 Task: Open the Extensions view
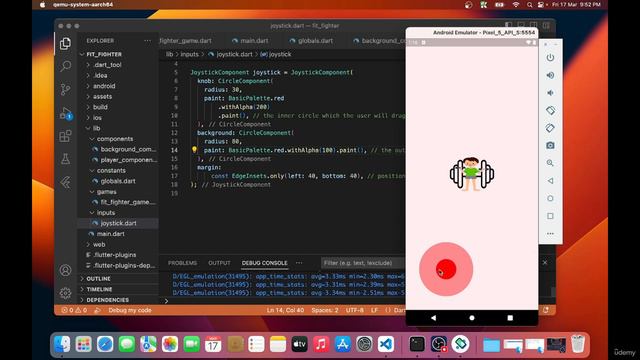click(65, 136)
